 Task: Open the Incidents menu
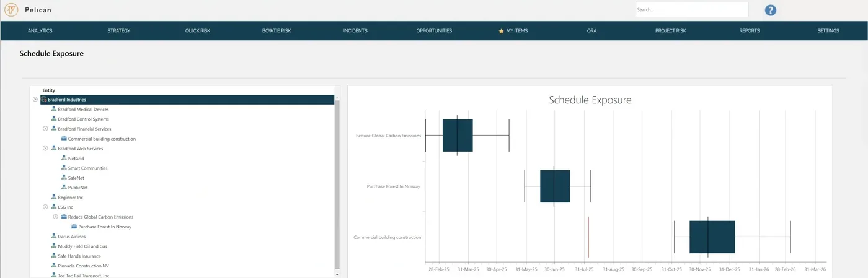coord(355,31)
